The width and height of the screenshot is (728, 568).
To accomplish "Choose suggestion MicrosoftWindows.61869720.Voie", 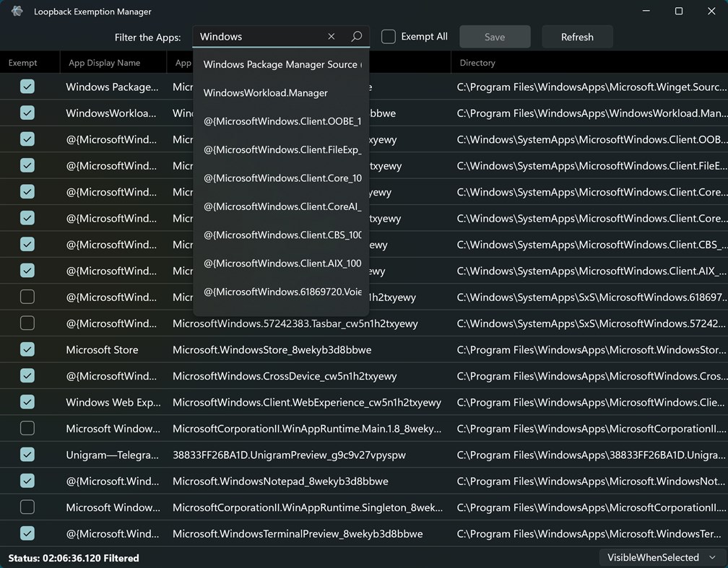I will [282, 292].
